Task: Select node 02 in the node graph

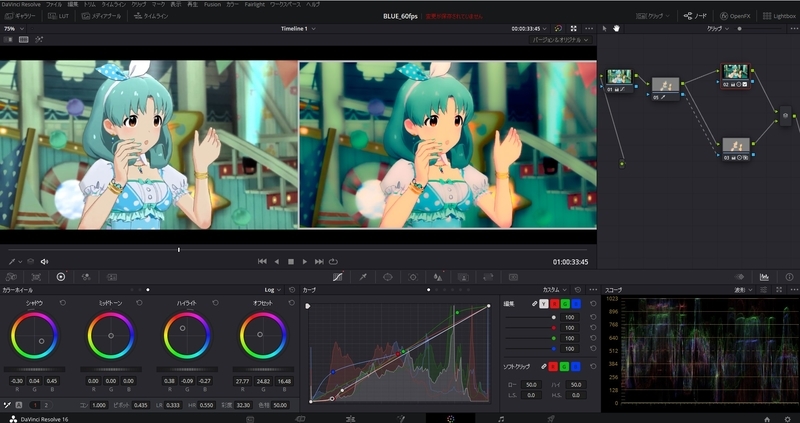Action: tap(736, 76)
